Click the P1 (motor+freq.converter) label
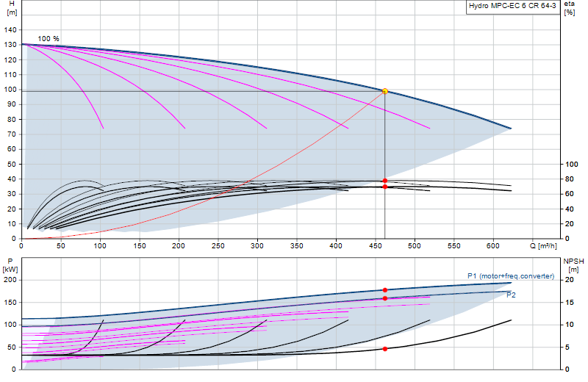 pyautogui.click(x=511, y=276)
